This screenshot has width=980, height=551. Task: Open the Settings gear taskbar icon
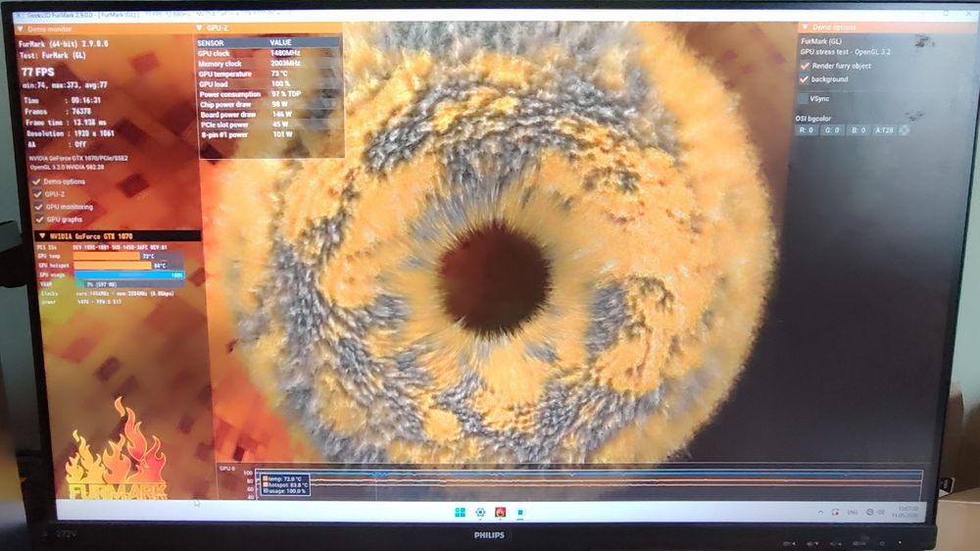[480, 512]
